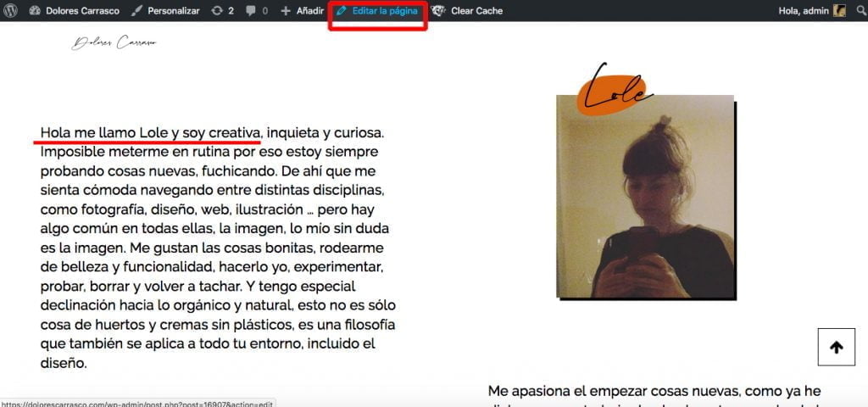Open the pending updates counter showing 2
This screenshot has height=407, width=868.
(x=223, y=10)
